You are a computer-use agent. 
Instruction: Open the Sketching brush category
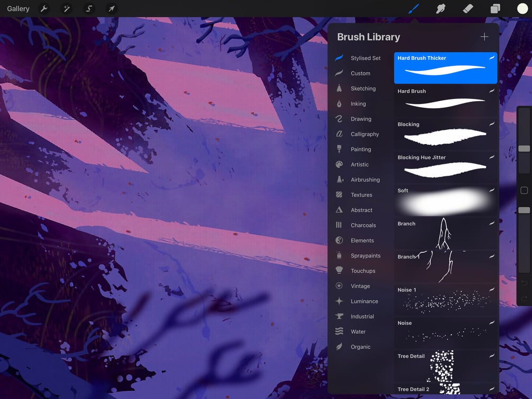click(x=359, y=88)
